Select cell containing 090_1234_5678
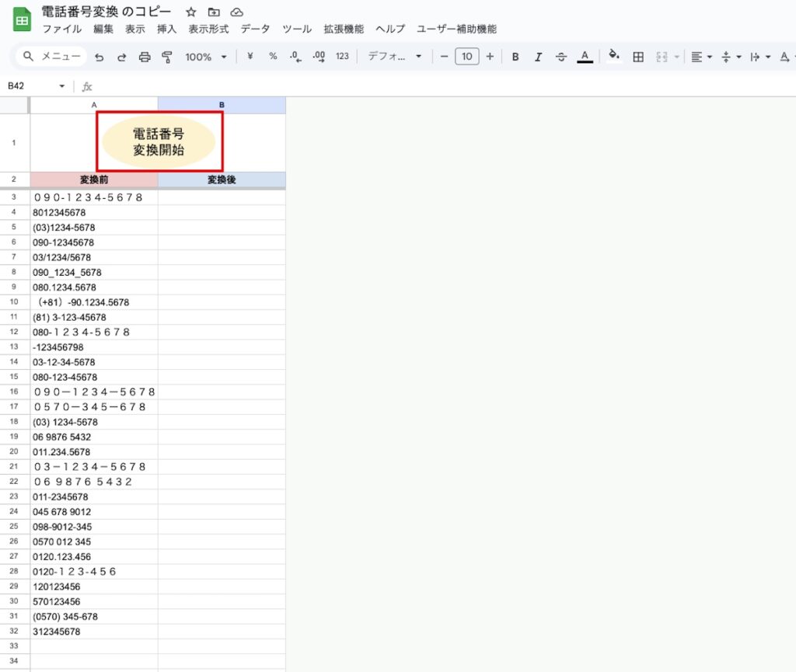The height and width of the screenshot is (672, 796). [94, 273]
